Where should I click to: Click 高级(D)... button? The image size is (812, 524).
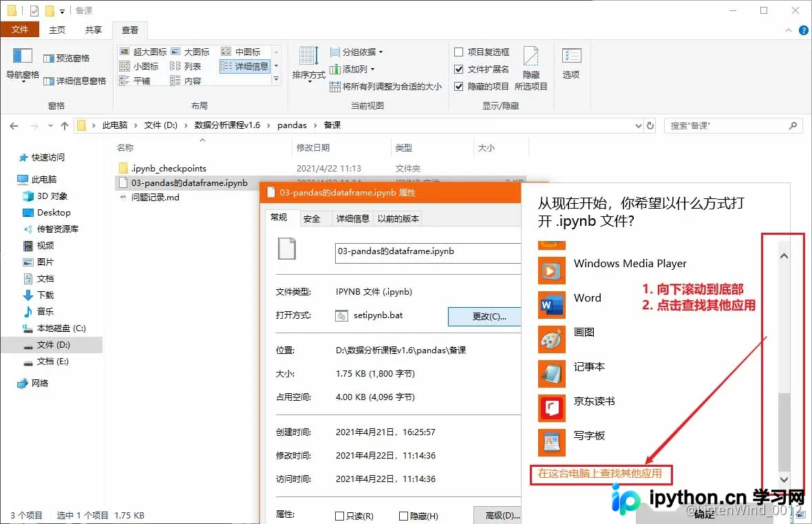click(x=498, y=515)
